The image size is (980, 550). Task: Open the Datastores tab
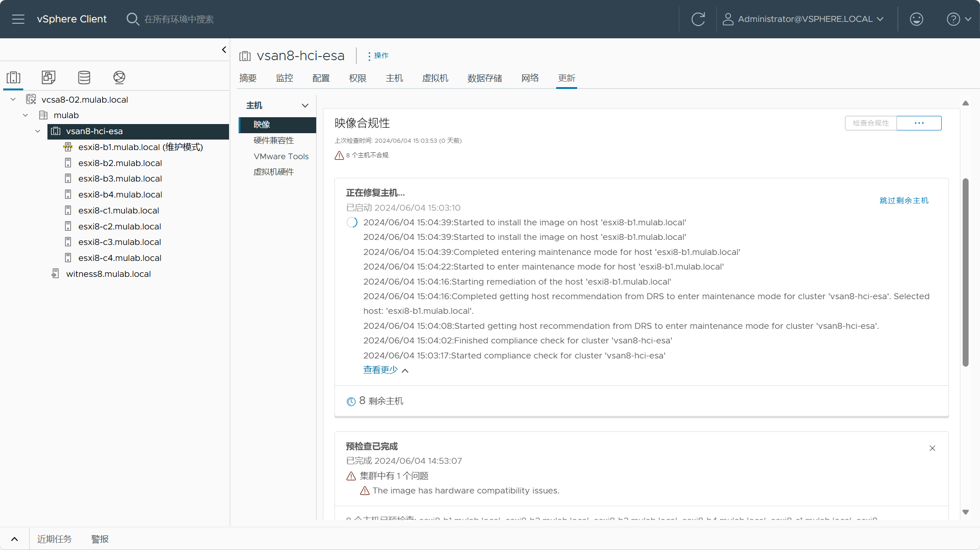click(485, 78)
